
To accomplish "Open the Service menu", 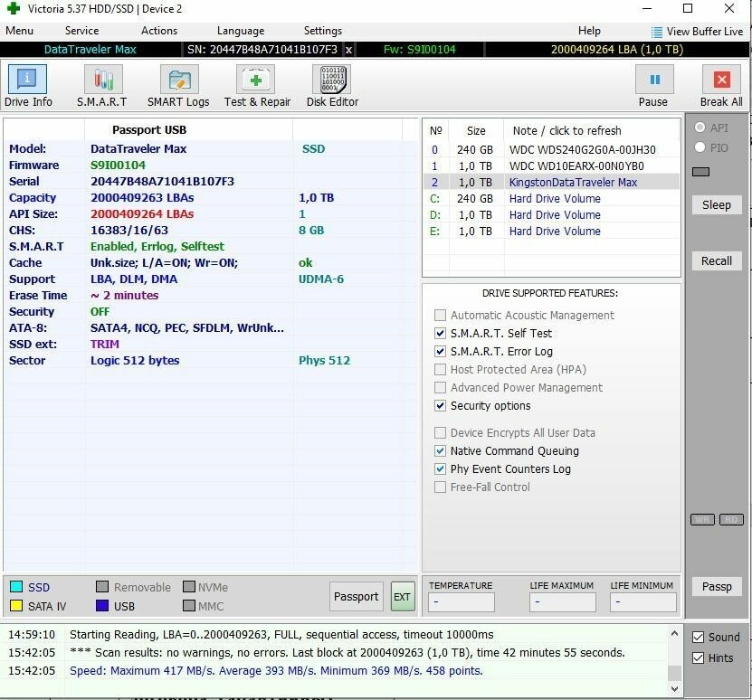I will (x=82, y=31).
